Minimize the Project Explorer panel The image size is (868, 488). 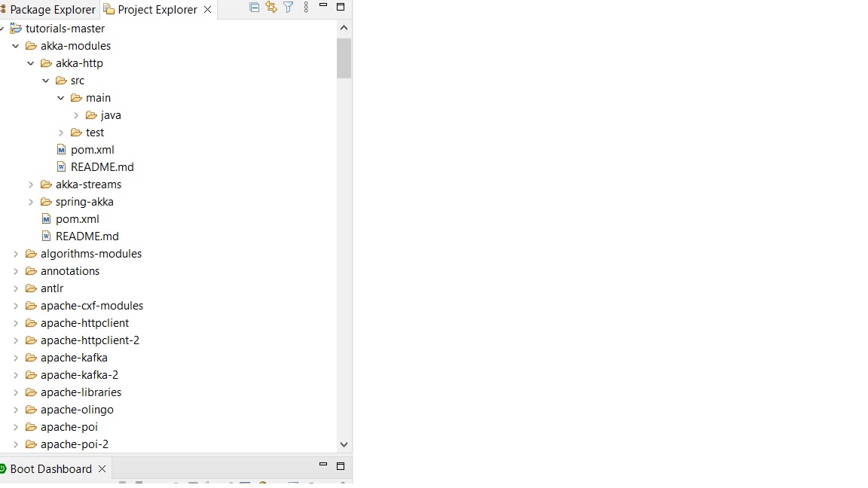point(323,5)
